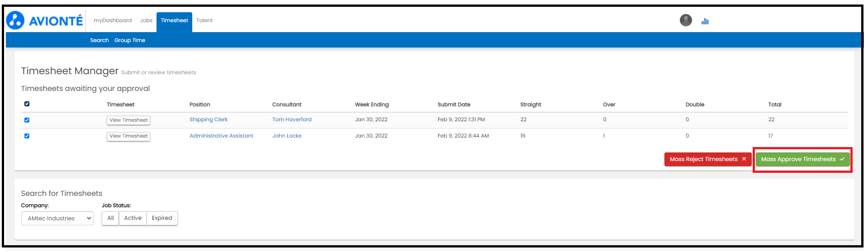Select the Active job status filter
868x252 pixels.
133,218
